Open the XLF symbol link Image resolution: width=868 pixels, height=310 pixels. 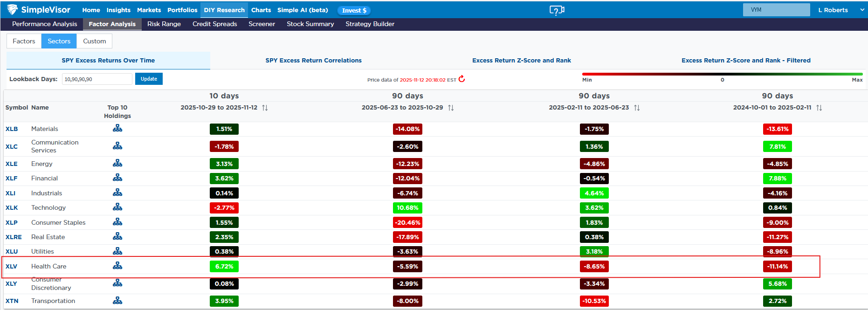tap(11, 178)
